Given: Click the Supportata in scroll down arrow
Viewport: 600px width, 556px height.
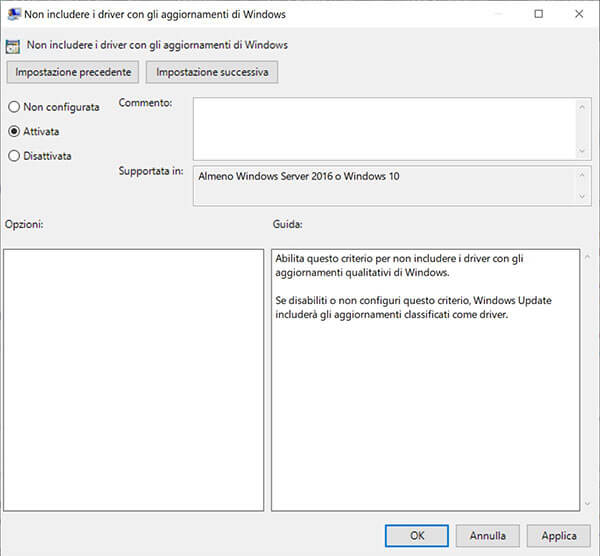Looking at the screenshot, I should (582, 196).
